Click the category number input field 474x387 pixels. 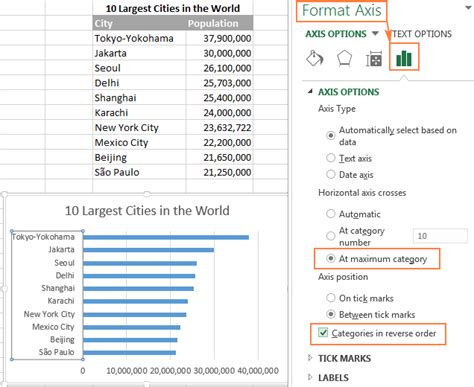click(440, 236)
